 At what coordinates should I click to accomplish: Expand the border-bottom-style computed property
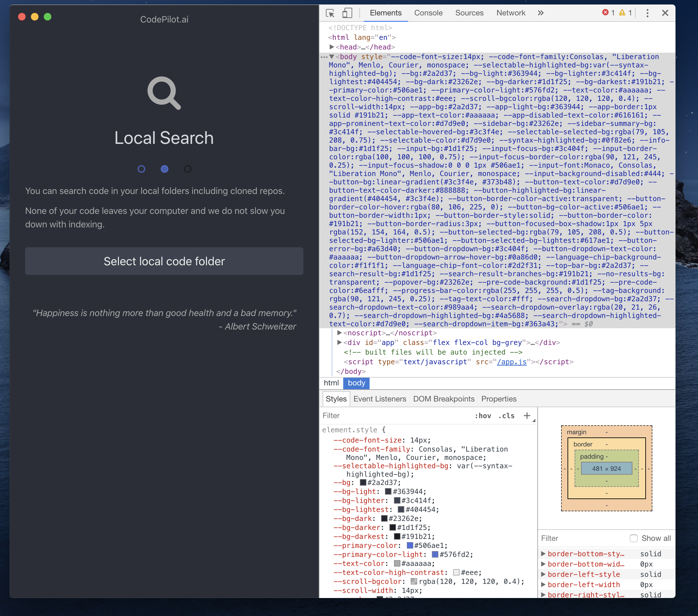coord(543,554)
